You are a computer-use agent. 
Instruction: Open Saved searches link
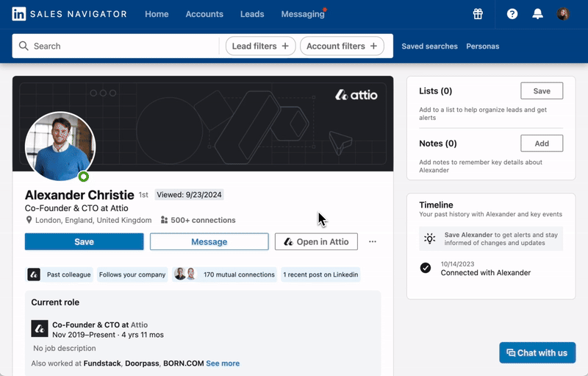click(x=429, y=46)
